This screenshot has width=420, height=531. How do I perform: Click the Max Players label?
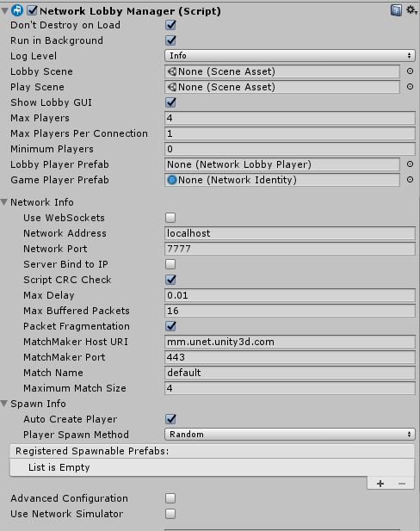coord(40,118)
